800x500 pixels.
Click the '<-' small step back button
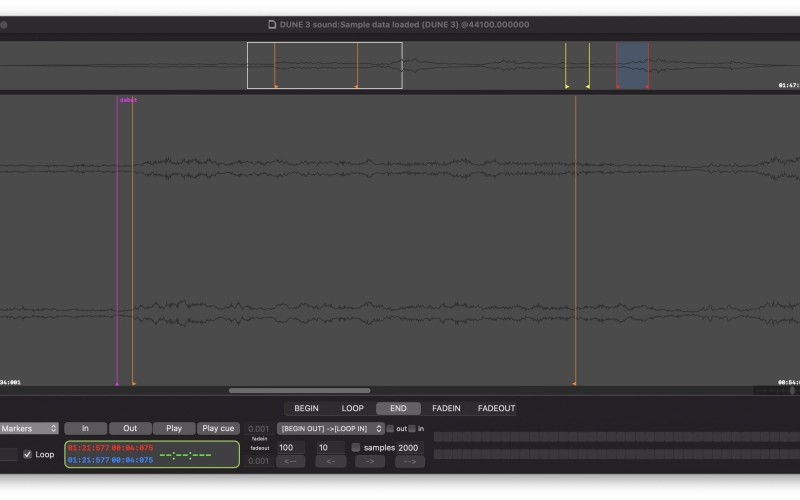coord(330,461)
